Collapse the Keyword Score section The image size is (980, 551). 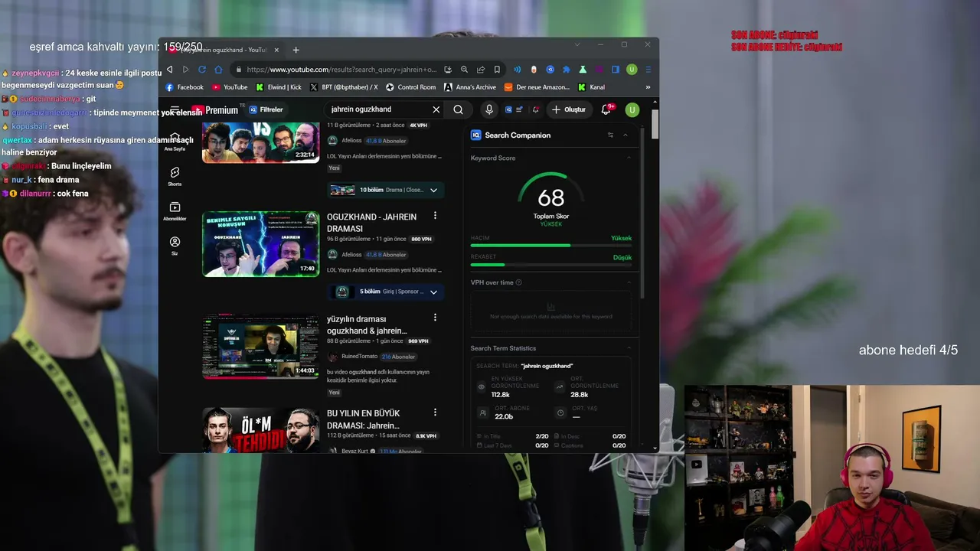pos(629,158)
